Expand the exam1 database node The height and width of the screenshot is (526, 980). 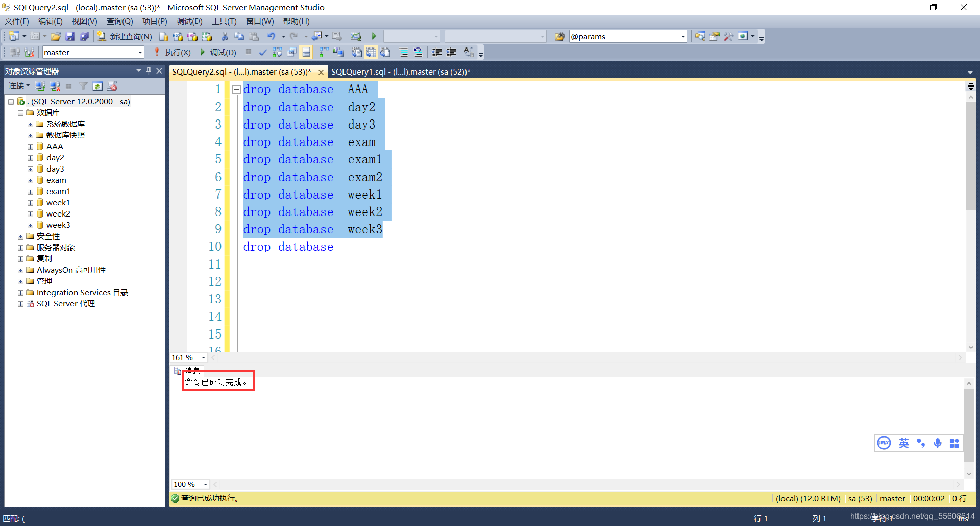click(30, 192)
